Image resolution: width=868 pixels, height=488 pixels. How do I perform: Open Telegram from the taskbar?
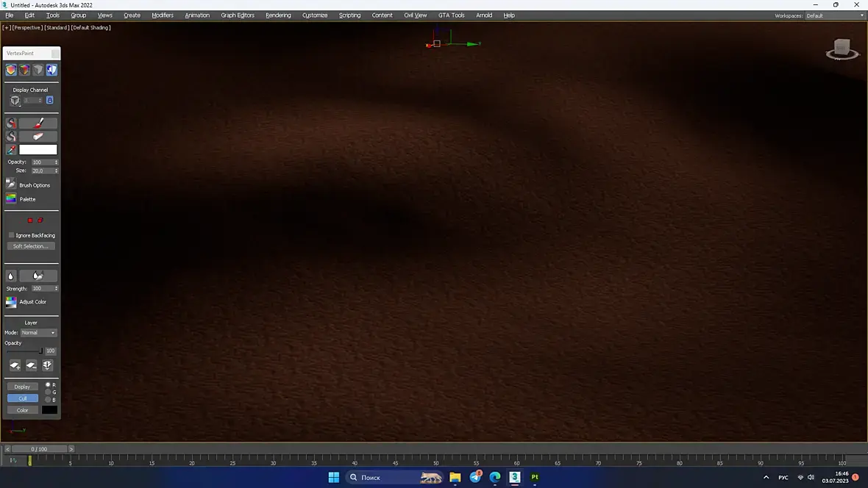tap(475, 477)
